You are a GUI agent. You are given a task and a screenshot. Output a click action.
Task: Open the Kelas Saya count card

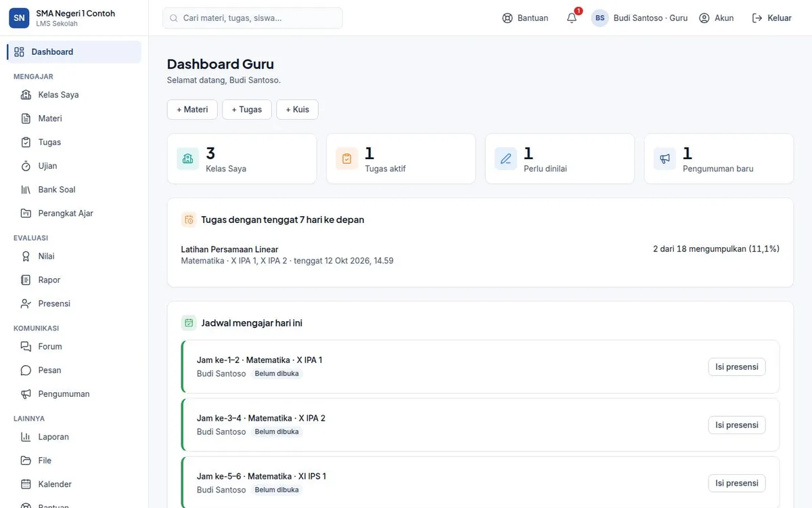pos(242,158)
